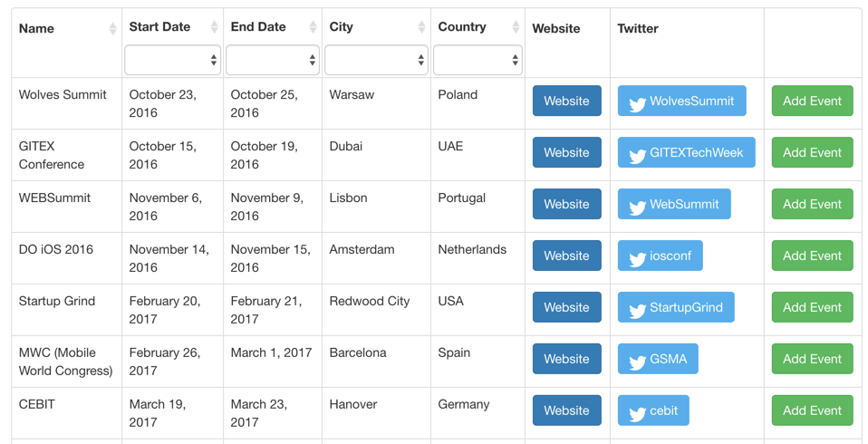The height and width of the screenshot is (444, 868).
Task: Click the Start Date sort arrows icon
Action: point(215,27)
